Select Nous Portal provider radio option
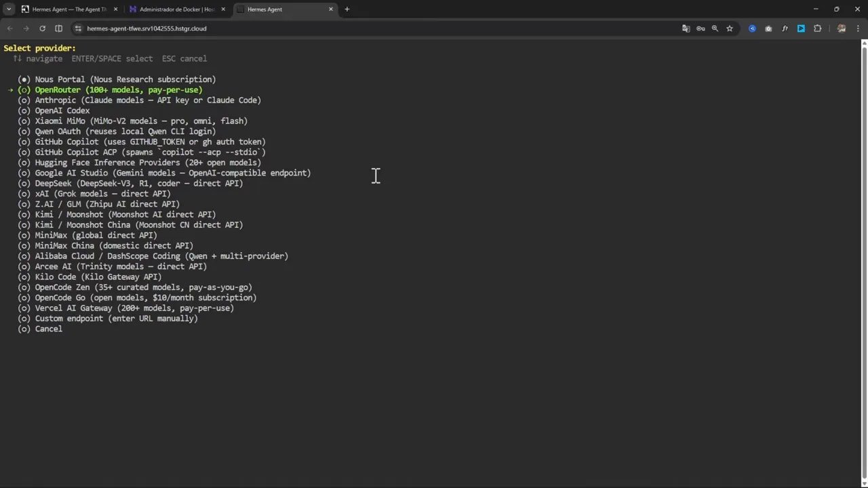This screenshot has width=868, height=488. (117, 79)
